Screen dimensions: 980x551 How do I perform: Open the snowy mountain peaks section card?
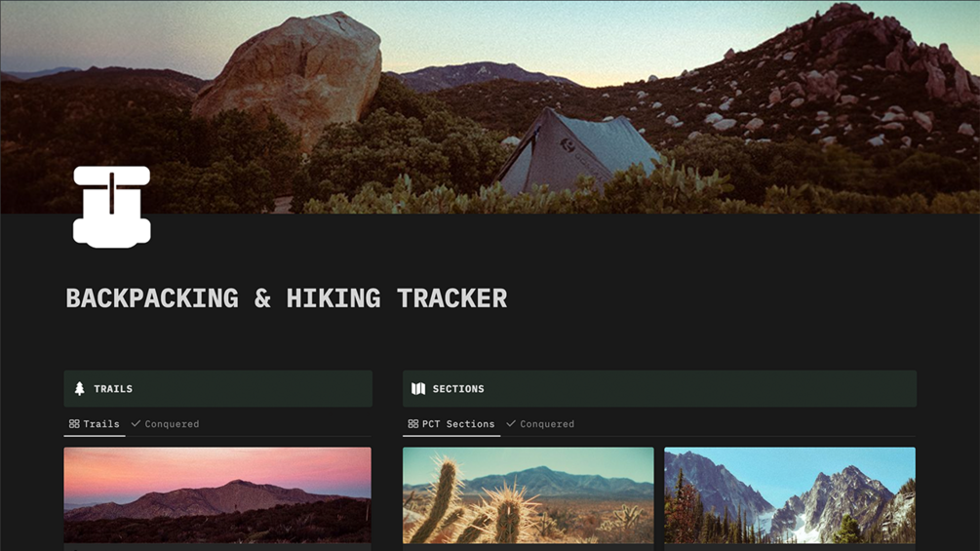[790, 494]
